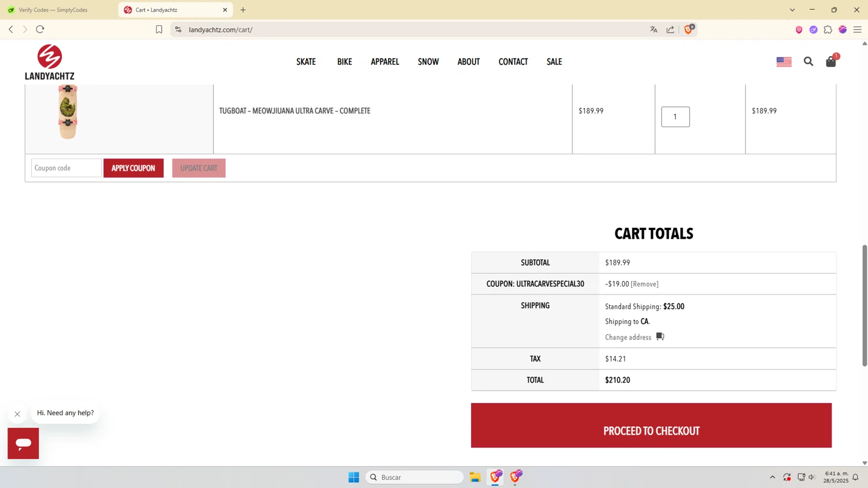Click the coupon discount amount -$19.00
This screenshot has height=488, width=868.
click(x=617, y=284)
